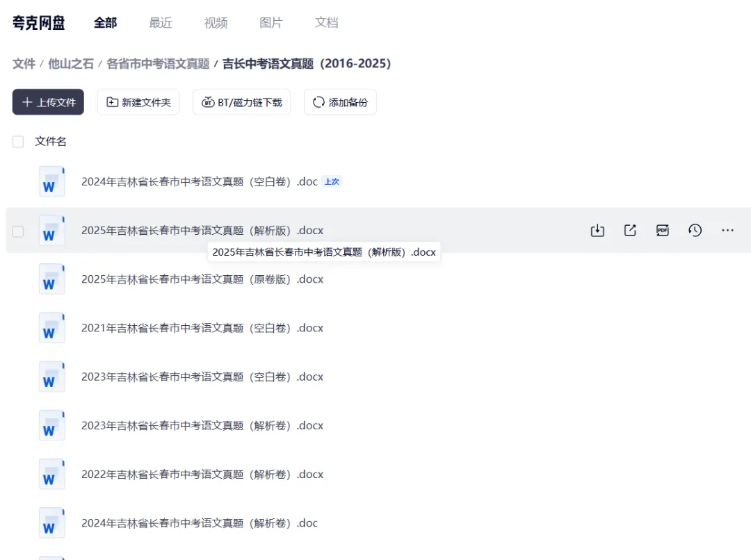Open the 文档 filter category
The width and height of the screenshot is (751, 560).
326,22
